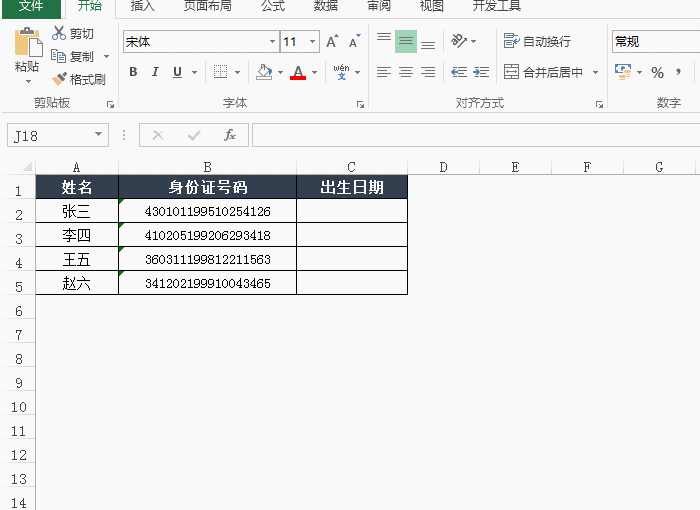Apply cell borders icon
Viewport: 700px width, 510px height.
(221, 72)
